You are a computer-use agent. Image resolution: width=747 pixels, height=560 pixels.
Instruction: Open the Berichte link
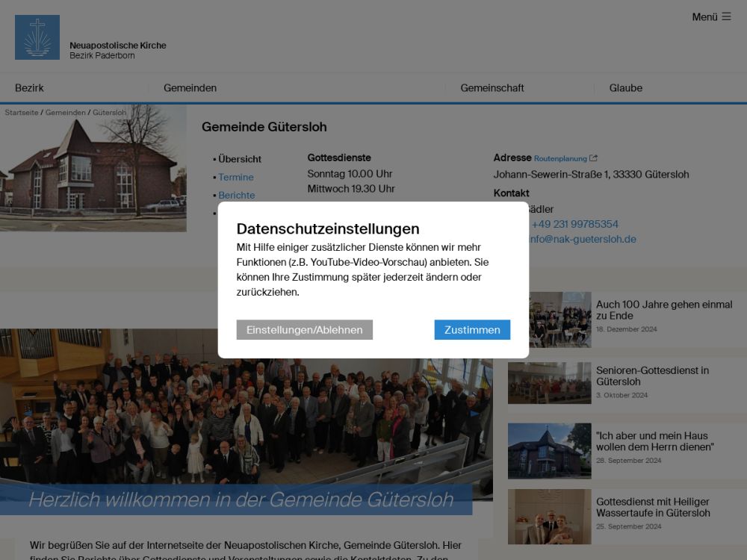(x=237, y=196)
